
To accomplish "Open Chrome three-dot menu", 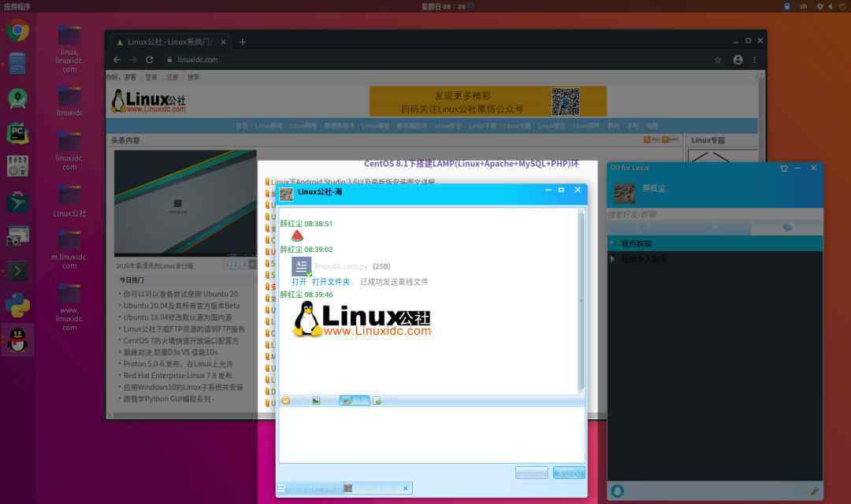I will click(x=754, y=60).
